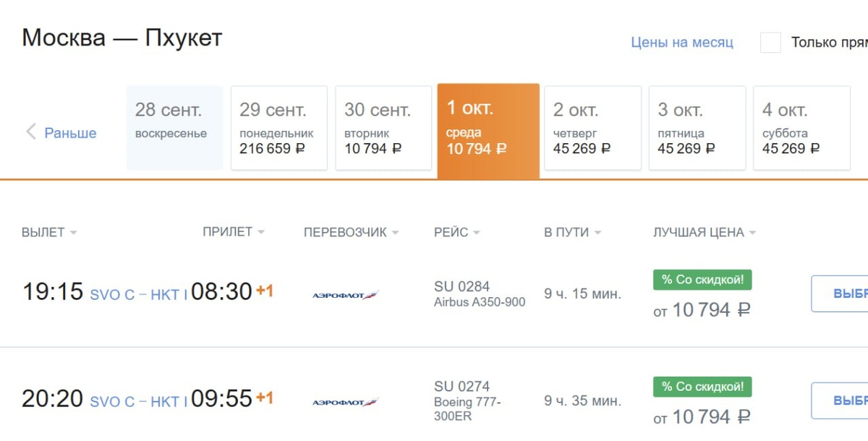Choose the 4 окт. суббота date tab

(801, 128)
